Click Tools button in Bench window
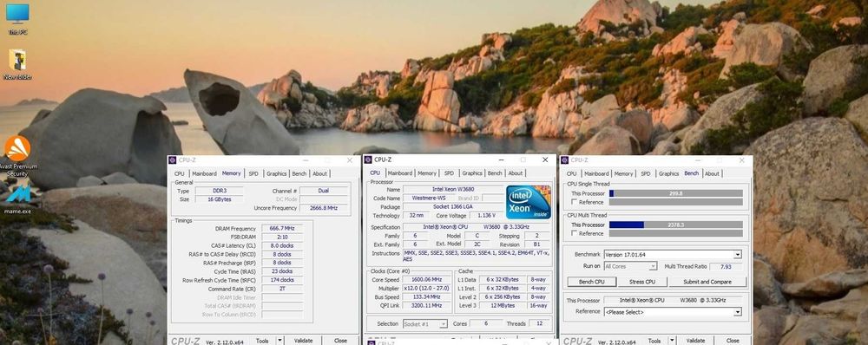 654,341
